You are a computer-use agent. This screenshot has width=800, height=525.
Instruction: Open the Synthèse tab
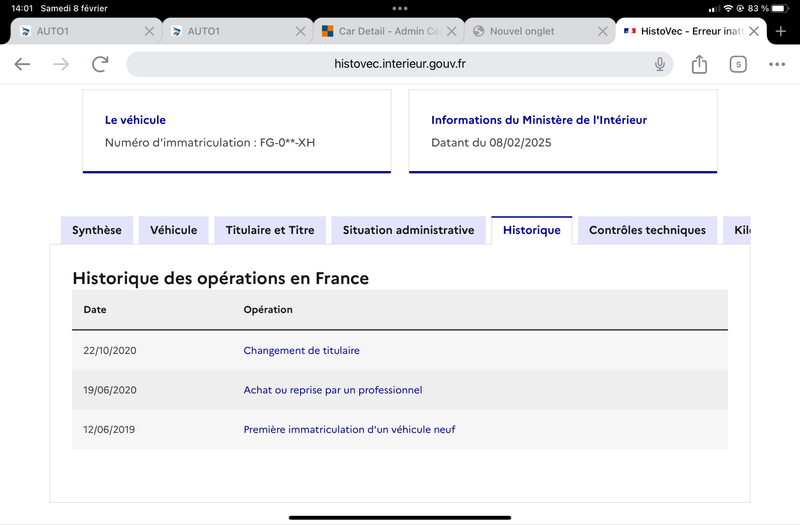point(97,230)
